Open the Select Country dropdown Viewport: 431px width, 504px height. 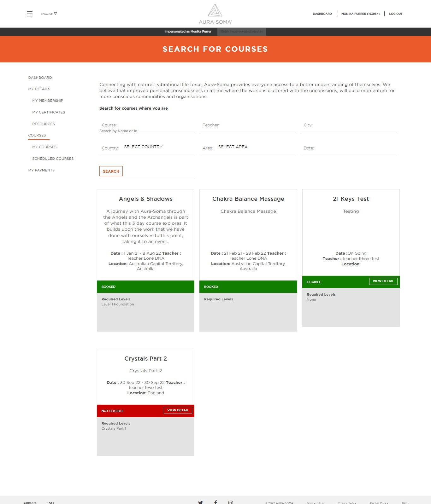click(143, 147)
